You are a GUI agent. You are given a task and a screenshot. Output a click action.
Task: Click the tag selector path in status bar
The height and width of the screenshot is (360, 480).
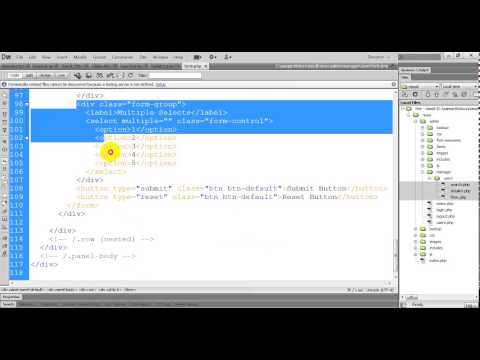click(69, 290)
